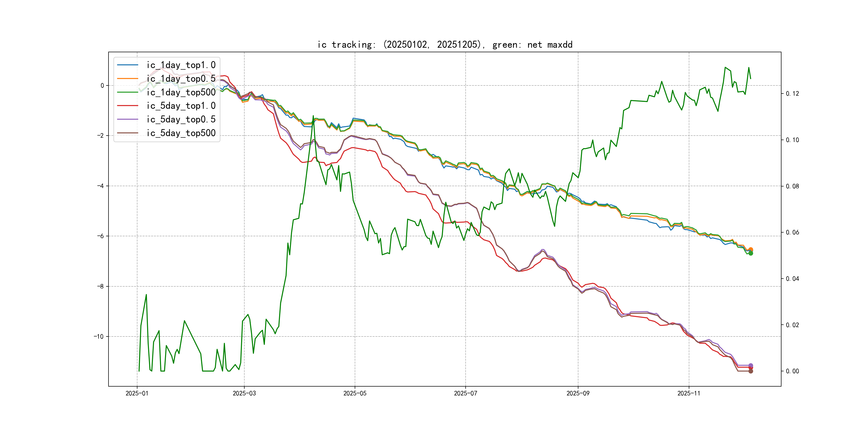Click the purple end-point marker dot
This screenshot has width=868, height=434.
751,365
